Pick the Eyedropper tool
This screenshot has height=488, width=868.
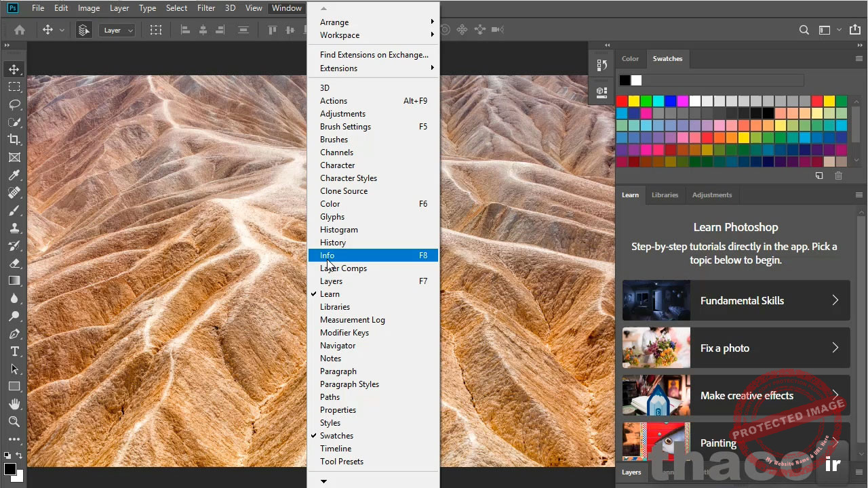tap(14, 175)
